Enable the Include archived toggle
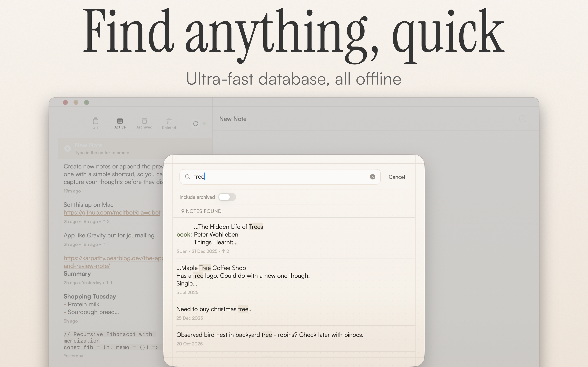 pos(227,197)
